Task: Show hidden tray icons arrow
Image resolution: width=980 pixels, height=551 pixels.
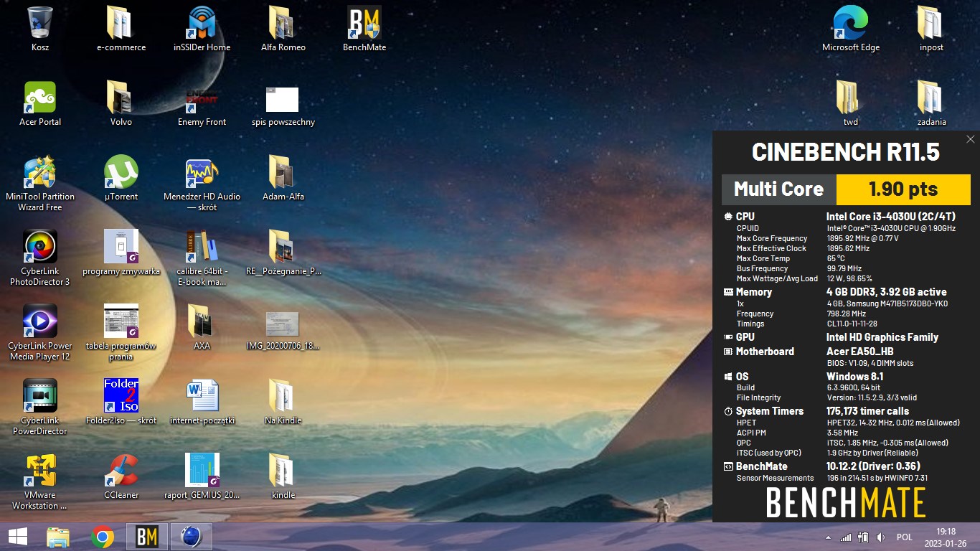Action: point(829,537)
